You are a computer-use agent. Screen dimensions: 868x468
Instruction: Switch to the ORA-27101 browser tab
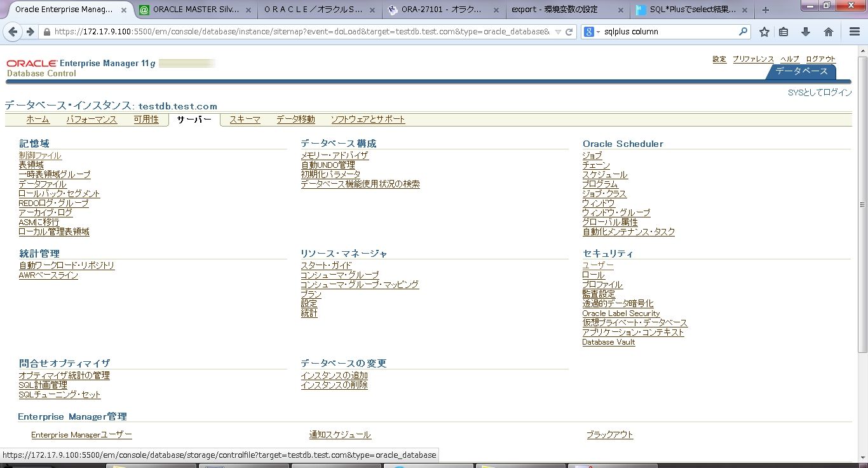tap(443, 10)
